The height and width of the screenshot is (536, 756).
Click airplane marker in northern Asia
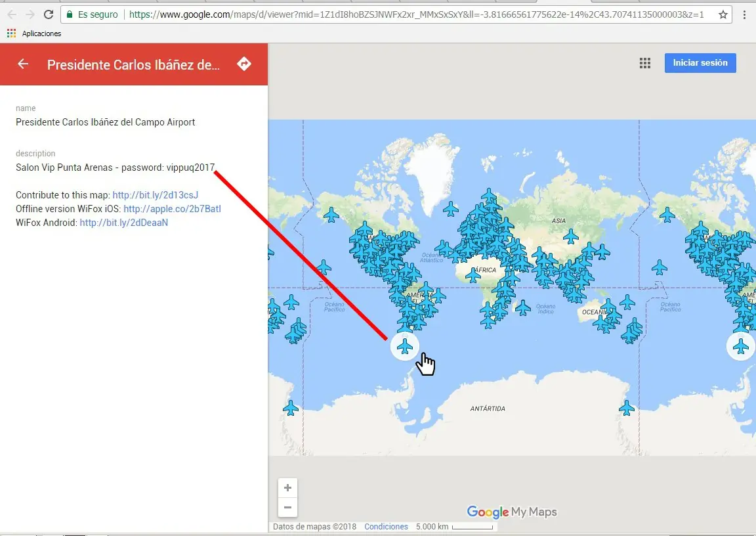(571, 236)
